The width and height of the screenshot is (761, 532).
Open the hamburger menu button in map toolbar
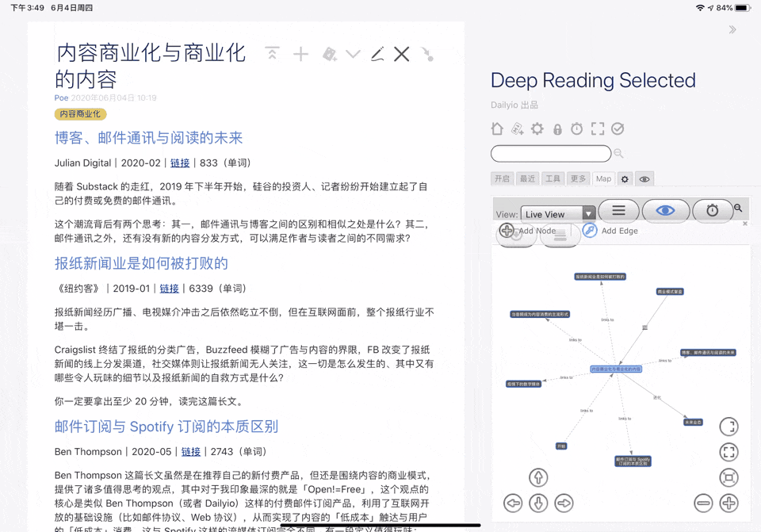coord(618,211)
